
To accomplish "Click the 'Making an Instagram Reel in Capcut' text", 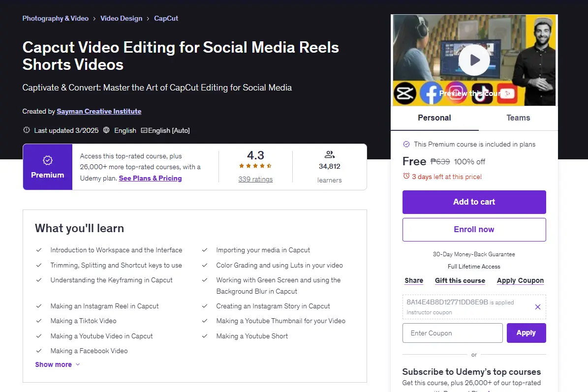I will [105, 306].
